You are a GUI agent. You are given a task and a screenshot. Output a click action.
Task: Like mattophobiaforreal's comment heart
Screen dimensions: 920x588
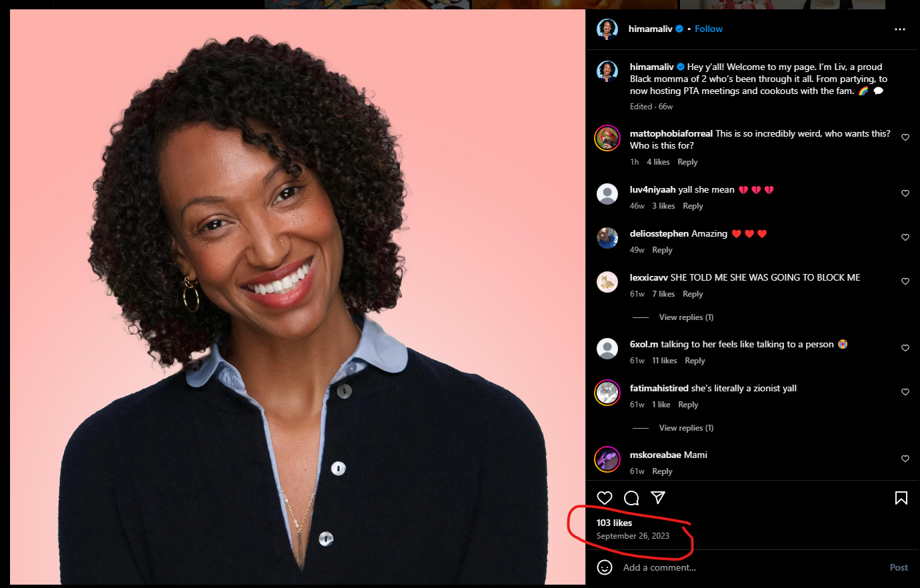pyautogui.click(x=905, y=137)
